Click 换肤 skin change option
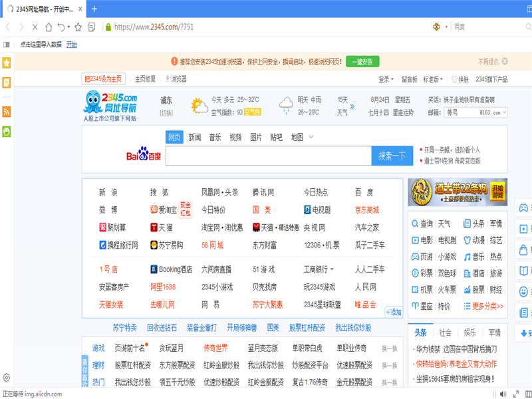532x399 pixels. tap(460, 79)
